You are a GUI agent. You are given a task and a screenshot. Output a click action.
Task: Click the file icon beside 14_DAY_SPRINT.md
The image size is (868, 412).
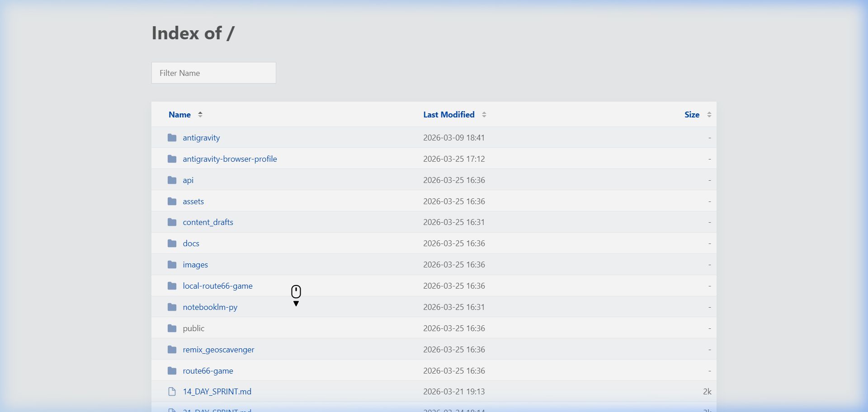pyautogui.click(x=172, y=392)
